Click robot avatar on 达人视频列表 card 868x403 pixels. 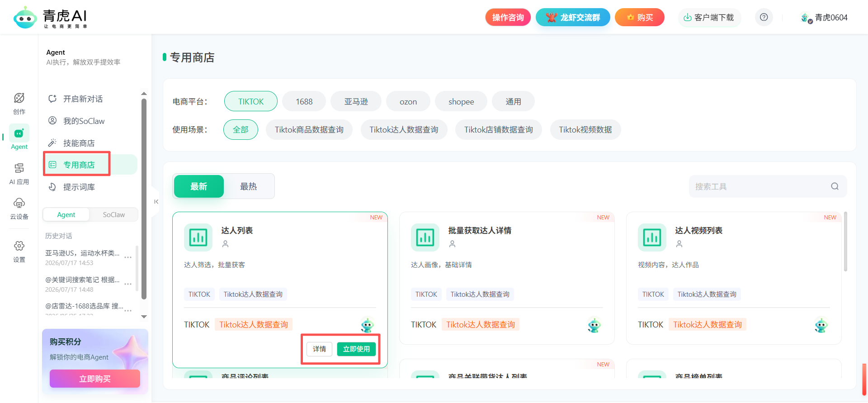click(x=821, y=325)
